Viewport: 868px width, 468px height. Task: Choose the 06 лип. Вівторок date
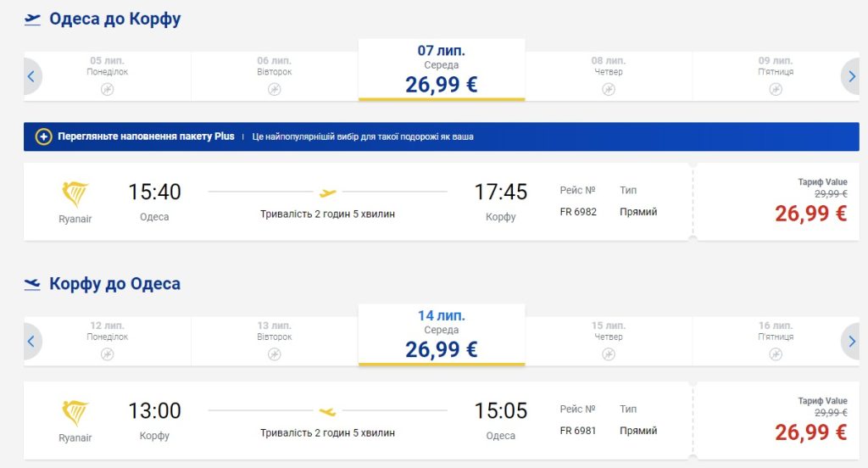tap(274, 75)
